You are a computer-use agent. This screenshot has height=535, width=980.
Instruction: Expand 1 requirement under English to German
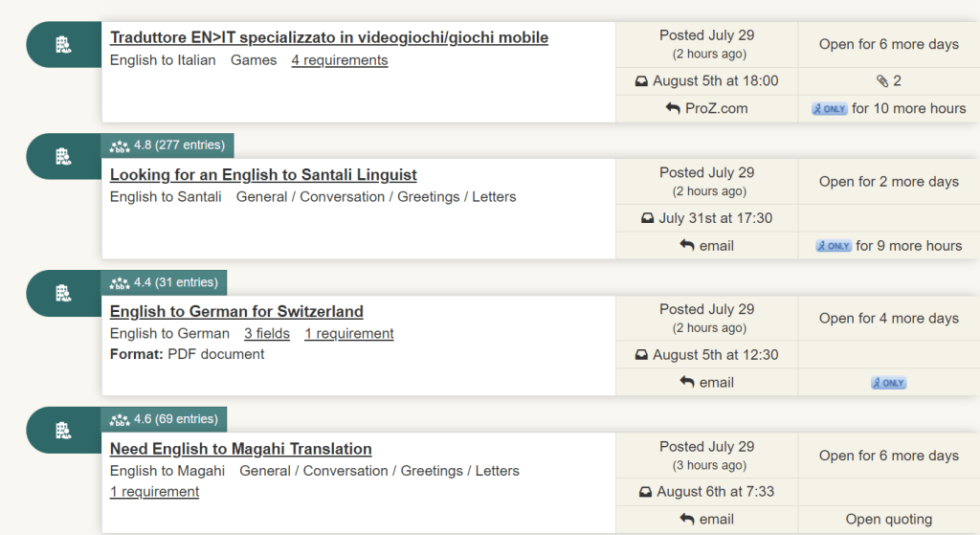pyautogui.click(x=348, y=334)
